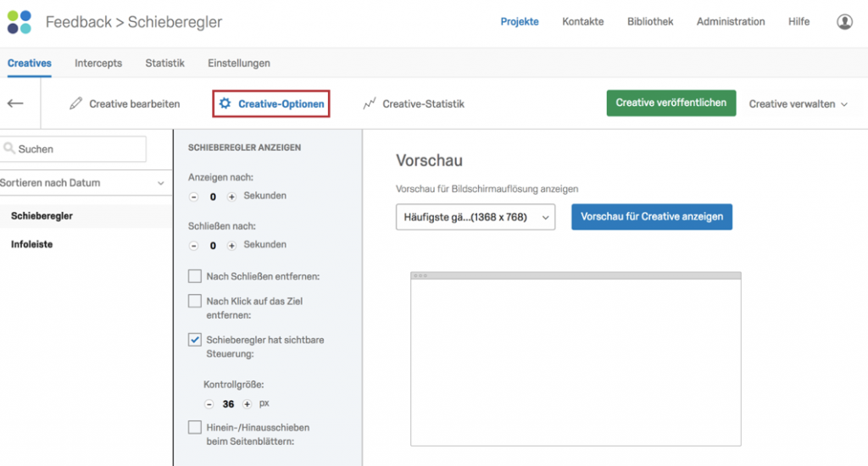This screenshot has width=868, height=466.
Task: Open the Bibliothek menu item
Action: pos(650,21)
